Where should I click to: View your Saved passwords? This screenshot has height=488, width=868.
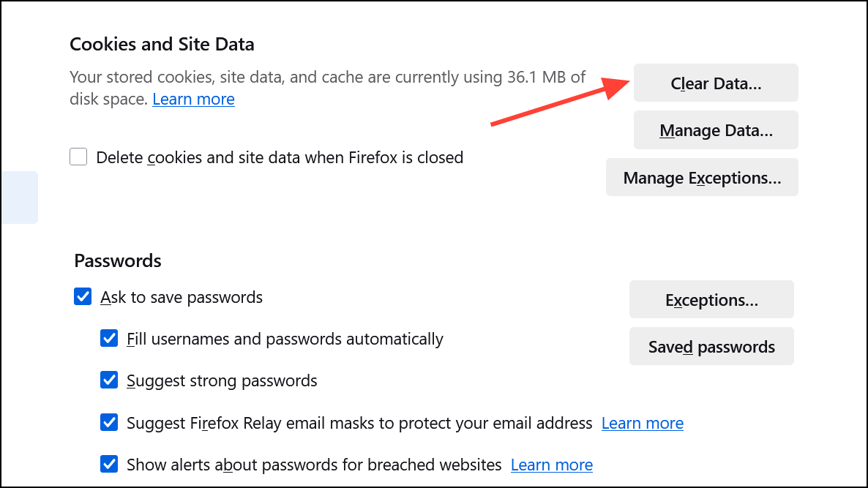click(x=711, y=346)
